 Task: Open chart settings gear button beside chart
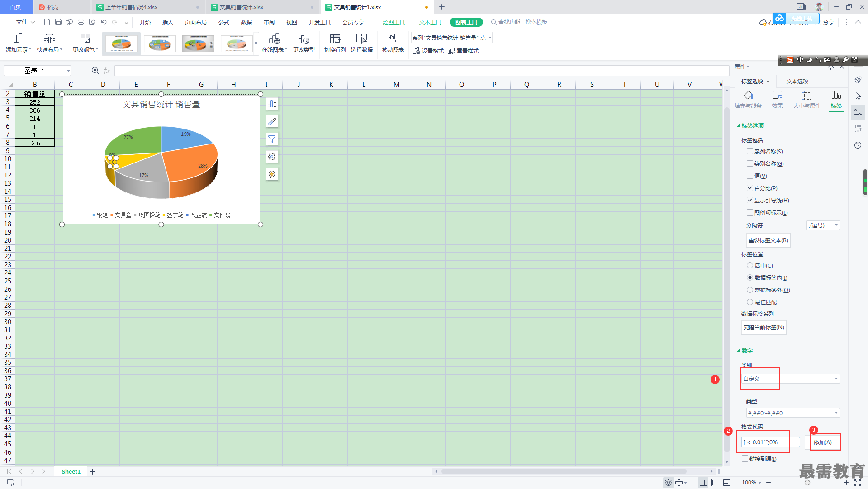click(272, 157)
